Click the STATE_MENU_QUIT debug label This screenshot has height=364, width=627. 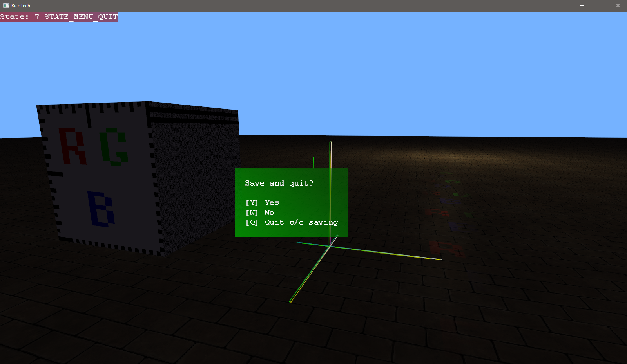tap(81, 17)
